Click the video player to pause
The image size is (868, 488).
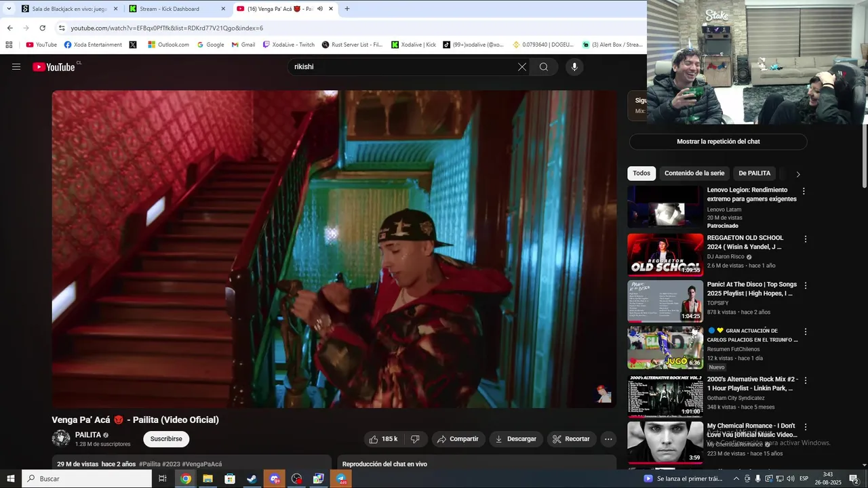point(334,249)
